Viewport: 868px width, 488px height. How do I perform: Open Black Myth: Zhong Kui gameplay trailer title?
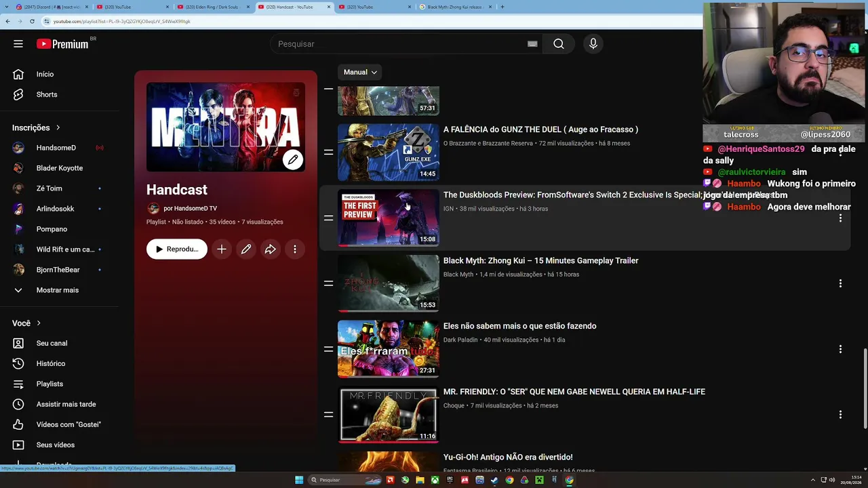point(540,261)
